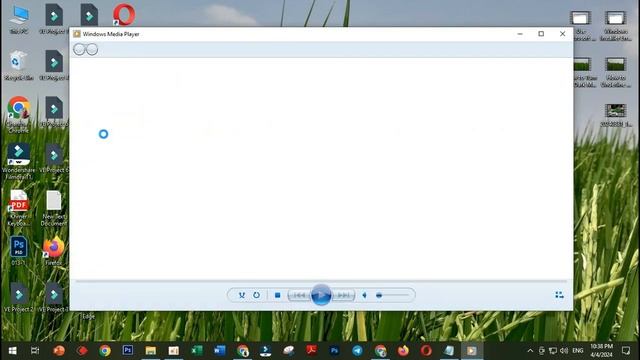
Task: Select the Recycle Bin desktop icon
Action: (19, 65)
